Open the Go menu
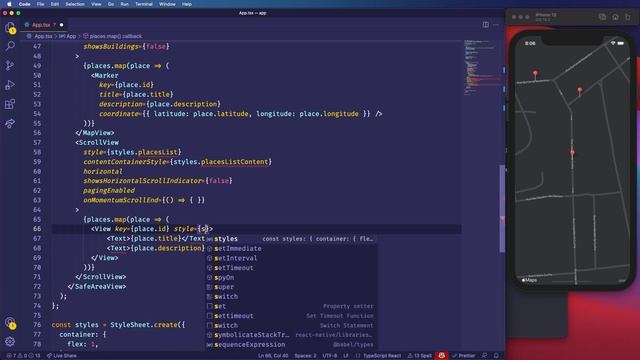Image resolution: width=640 pixels, height=360 pixels. (x=111, y=4)
